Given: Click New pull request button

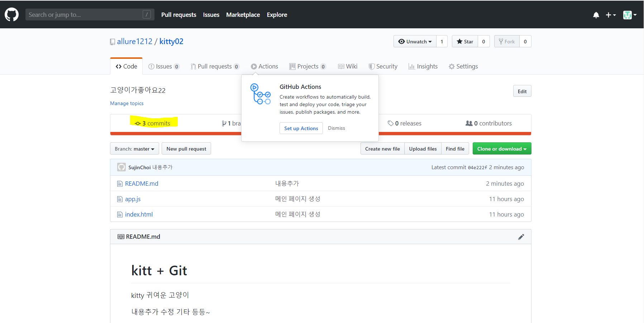Looking at the screenshot, I should (186, 149).
